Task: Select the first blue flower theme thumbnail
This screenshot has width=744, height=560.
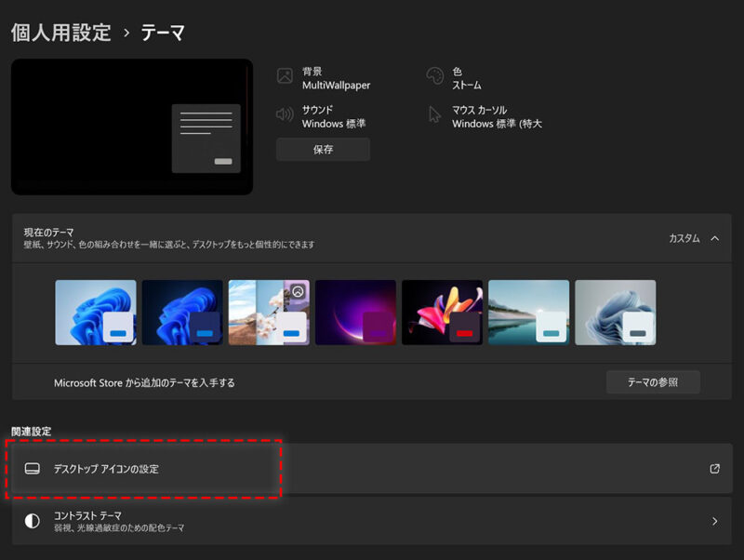Action: (96, 312)
